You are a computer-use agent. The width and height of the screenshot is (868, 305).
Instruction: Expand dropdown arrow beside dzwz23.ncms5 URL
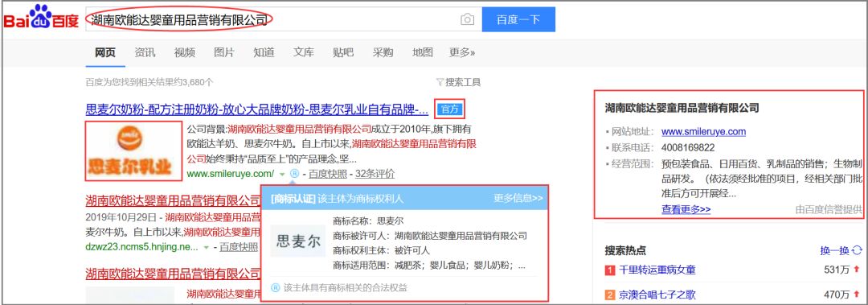click(207, 247)
